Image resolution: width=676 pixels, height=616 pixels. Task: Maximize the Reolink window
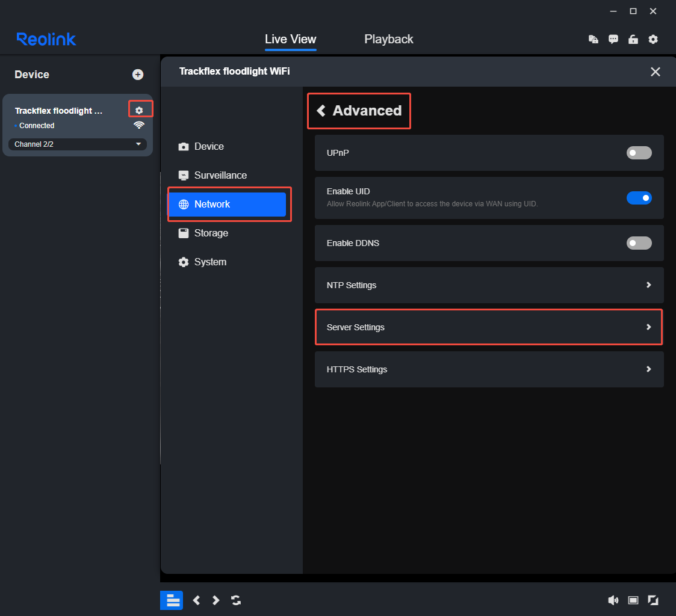(633, 11)
